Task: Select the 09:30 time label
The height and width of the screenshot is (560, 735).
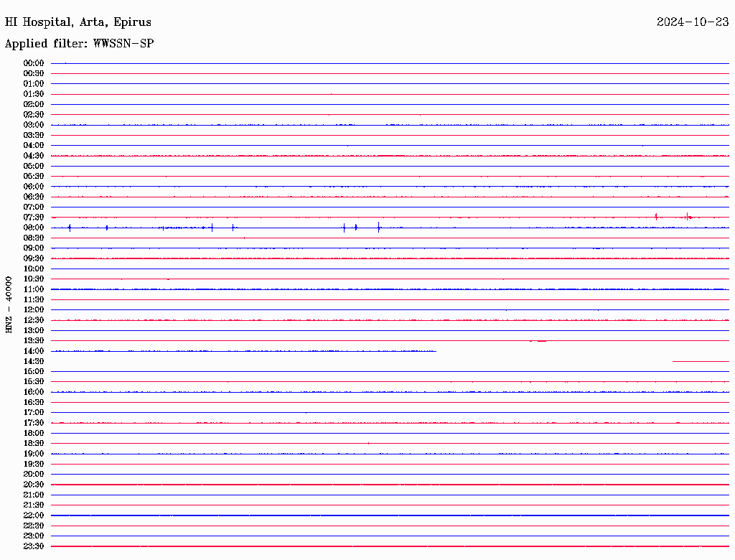Action: click(x=34, y=259)
